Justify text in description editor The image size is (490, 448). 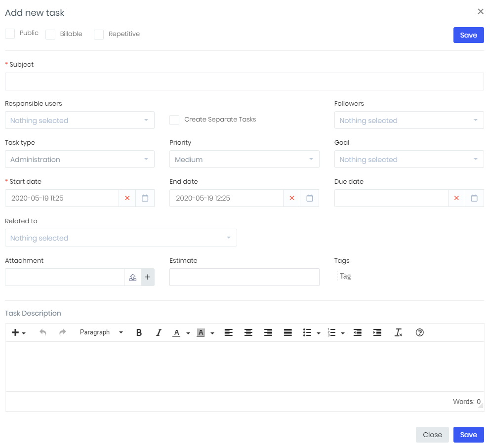tap(288, 332)
